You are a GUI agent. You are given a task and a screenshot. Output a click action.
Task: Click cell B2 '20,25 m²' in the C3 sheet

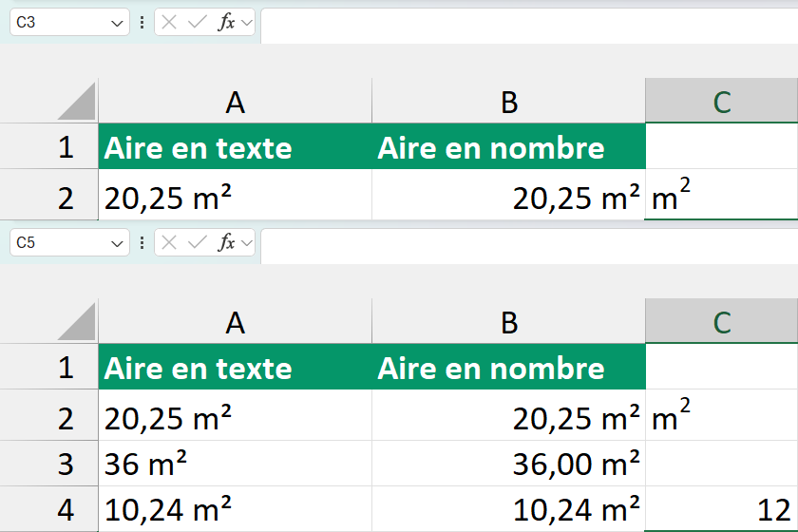click(x=509, y=195)
